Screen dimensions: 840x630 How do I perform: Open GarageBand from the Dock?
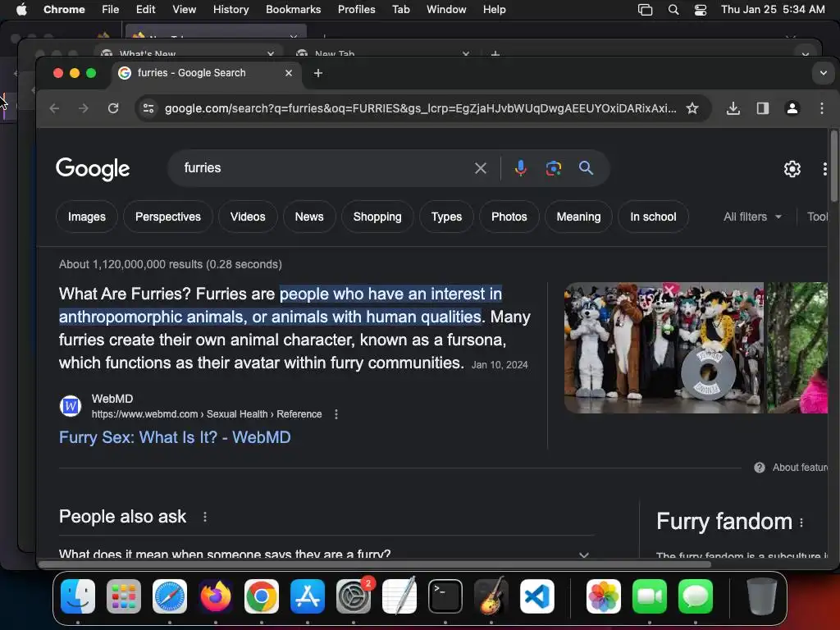coord(491,596)
